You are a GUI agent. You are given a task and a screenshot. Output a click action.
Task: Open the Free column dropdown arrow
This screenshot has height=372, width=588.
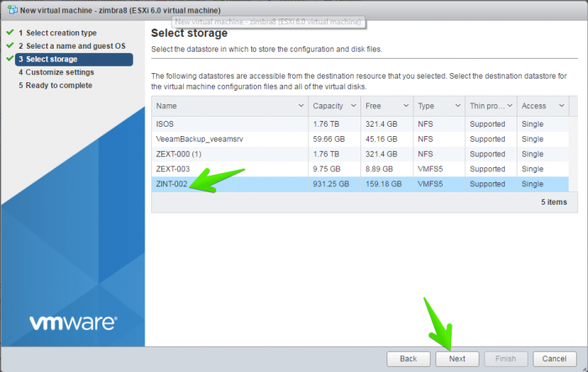406,106
